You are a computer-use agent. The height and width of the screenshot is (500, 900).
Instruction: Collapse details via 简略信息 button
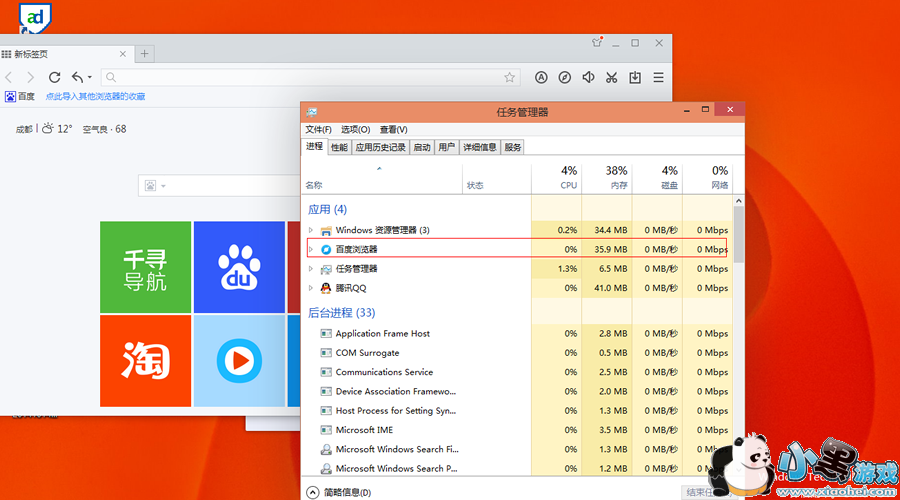click(x=339, y=492)
